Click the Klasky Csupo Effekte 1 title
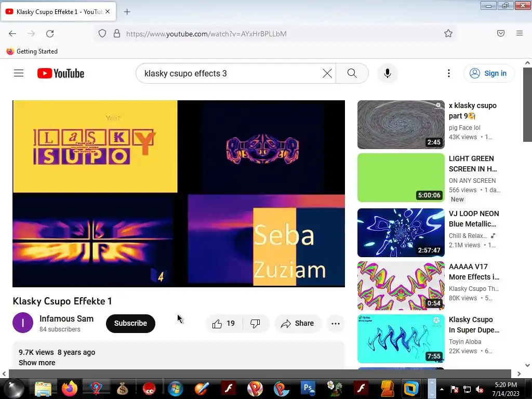This screenshot has width=532, height=399. 62,301
